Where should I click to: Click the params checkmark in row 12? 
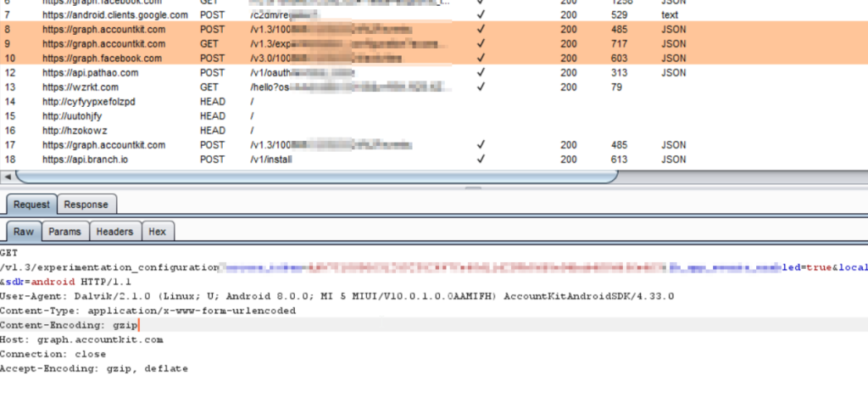[x=481, y=72]
